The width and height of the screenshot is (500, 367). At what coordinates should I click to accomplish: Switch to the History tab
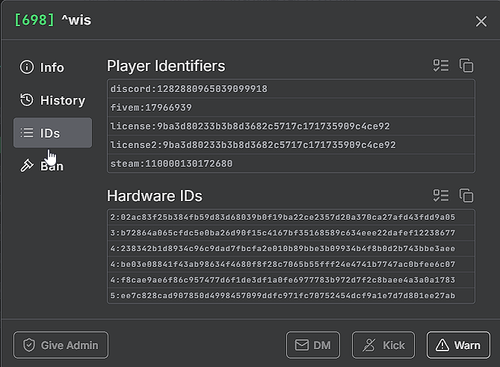click(52, 100)
